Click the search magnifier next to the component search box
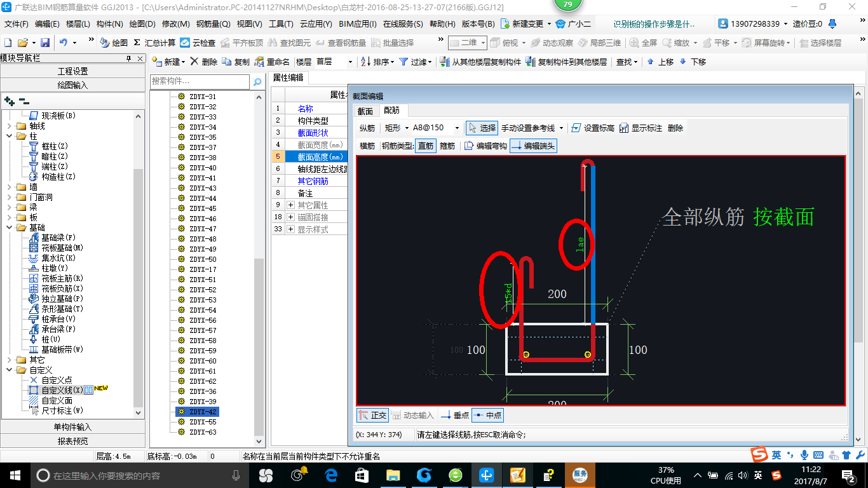The height and width of the screenshot is (488, 868). click(257, 82)
